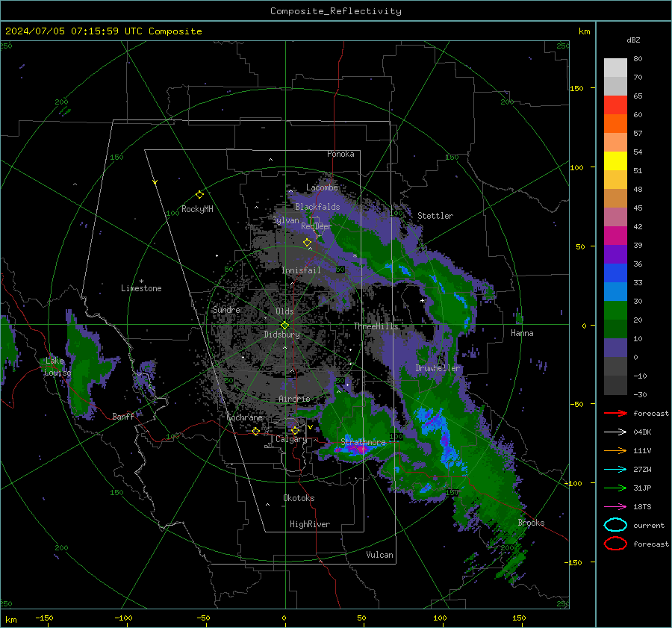Image resolution: width=672 pixels, height=628 pixels.
Task: Click the ThreeHills map label
Action: tap(376, 326)
